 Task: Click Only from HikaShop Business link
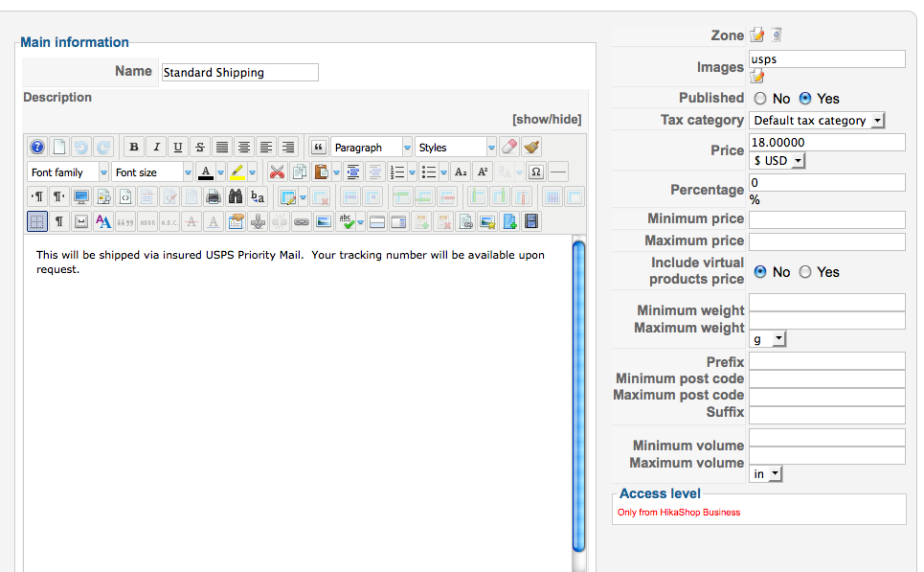pyautogui.click(x=678, y=512)
